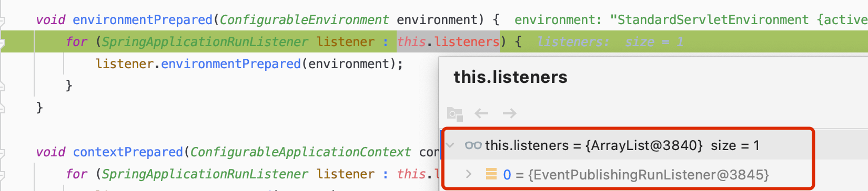Click the ConfigurableApplicationContext parameter type
The width and height of the screenshot is (868, 191).
point(300,152)
